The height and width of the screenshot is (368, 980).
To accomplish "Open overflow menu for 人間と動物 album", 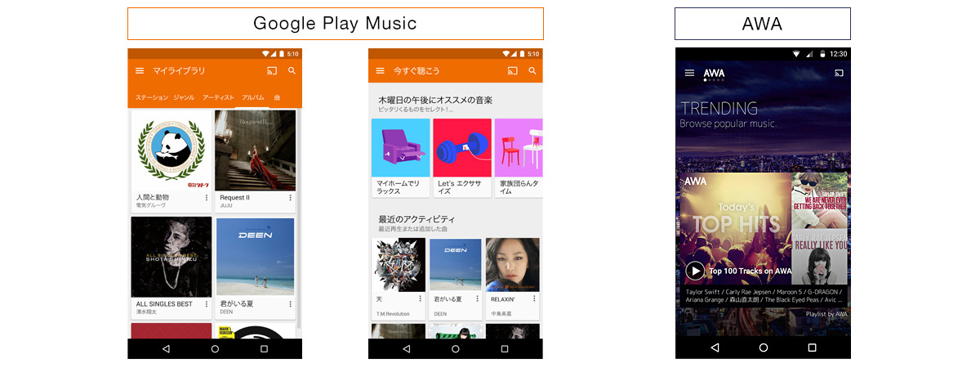I will 207,198.
